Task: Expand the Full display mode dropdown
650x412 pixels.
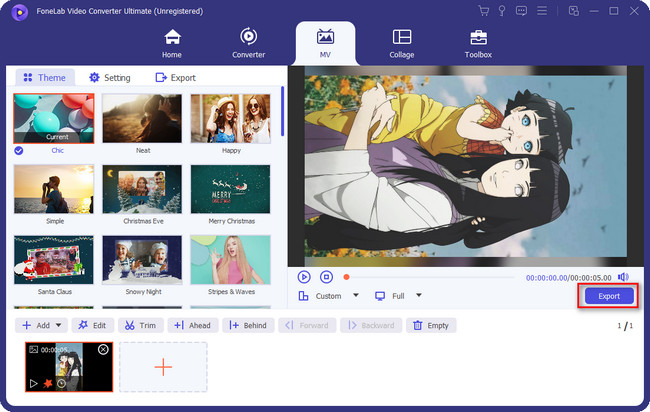Action: click(419, 296)
